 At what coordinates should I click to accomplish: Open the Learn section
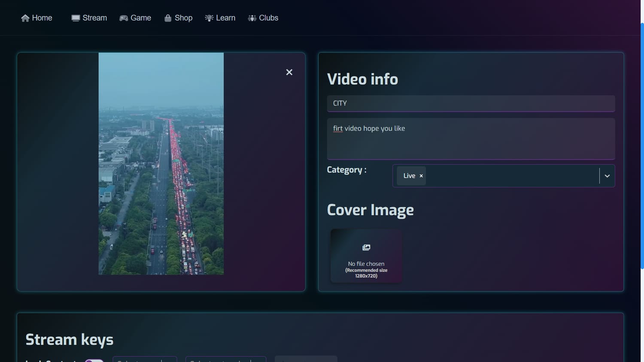click(220, 18)
